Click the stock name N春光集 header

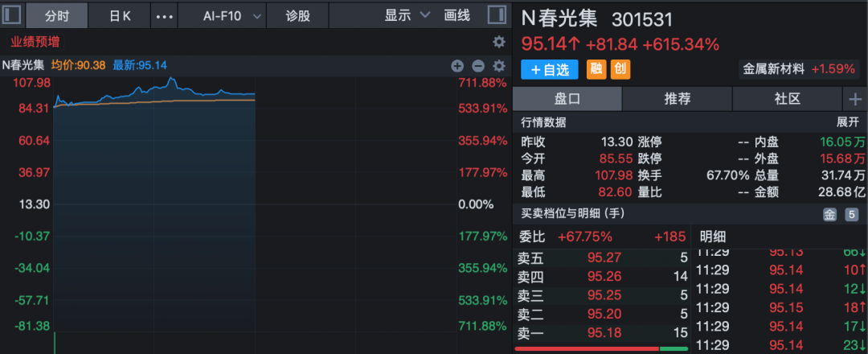click(x=559, y=19)
